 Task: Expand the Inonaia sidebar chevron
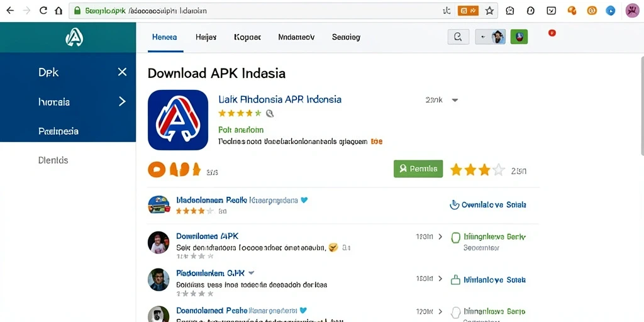(122, 101)
